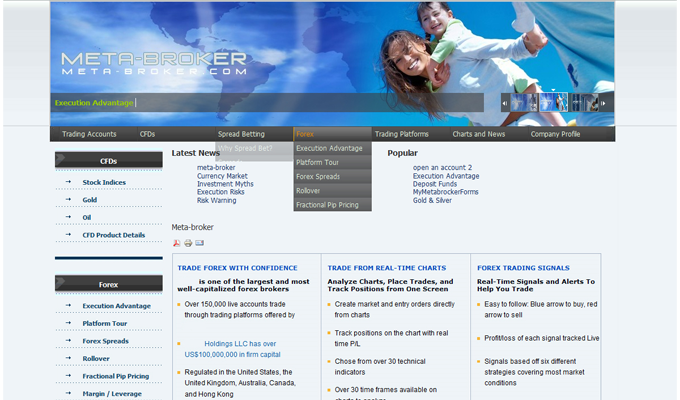Click the arrow icon beside Platform Tour
This screenshot has height=400, width=680.
pos(68,324)
